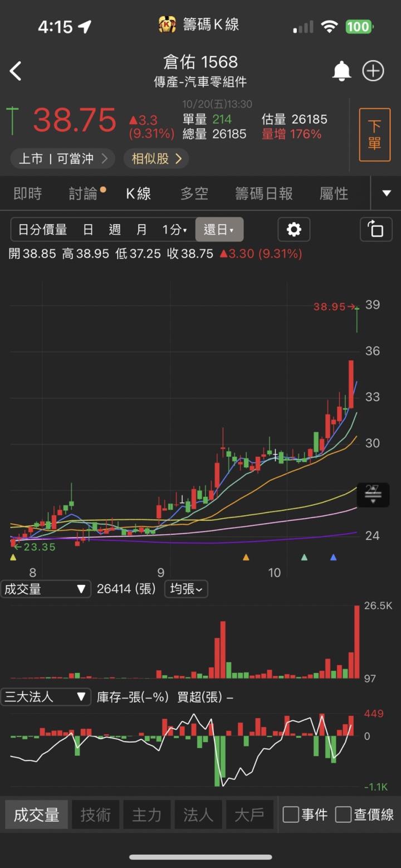
Task: Tap the 26414 (張) volume value
Action: coord(126,589)
